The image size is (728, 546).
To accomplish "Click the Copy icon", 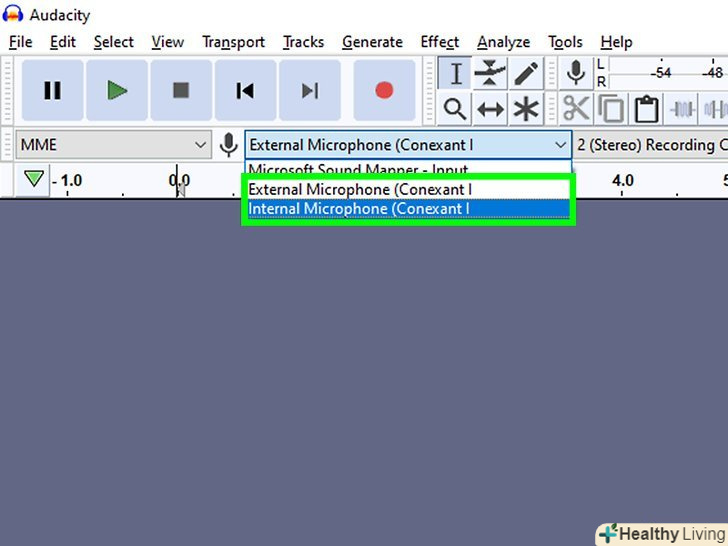I will click(611, 109).
